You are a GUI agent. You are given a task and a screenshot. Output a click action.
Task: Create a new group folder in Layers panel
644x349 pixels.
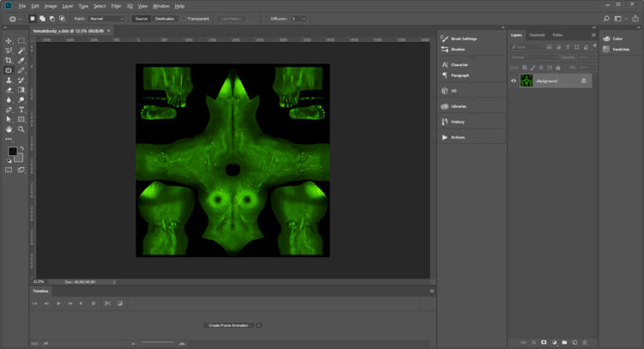point(564,342)
